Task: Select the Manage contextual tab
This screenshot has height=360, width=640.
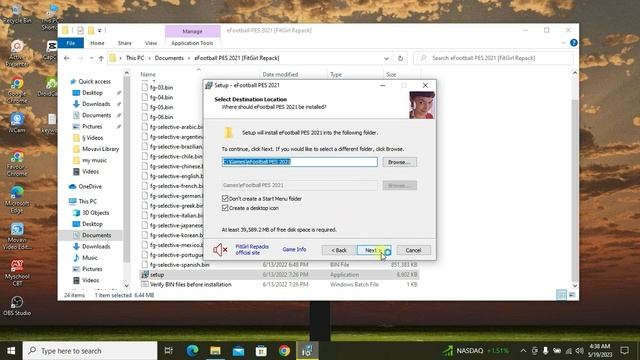Action: [192, 31]
